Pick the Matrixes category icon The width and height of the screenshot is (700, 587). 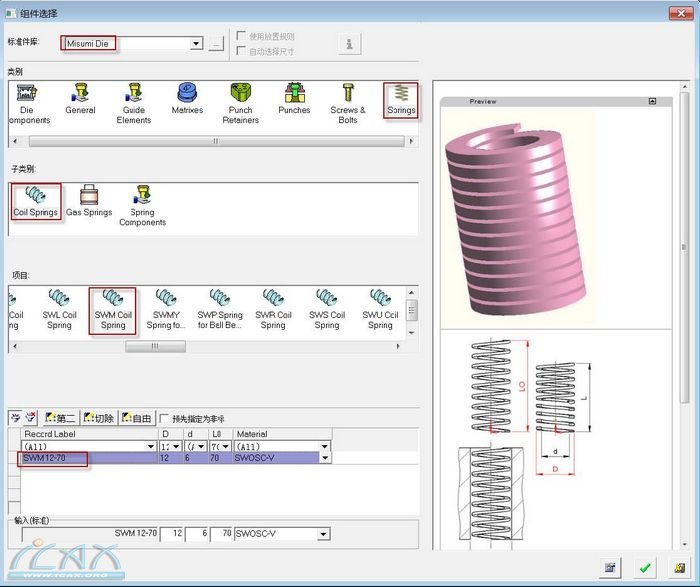[187, 98]
